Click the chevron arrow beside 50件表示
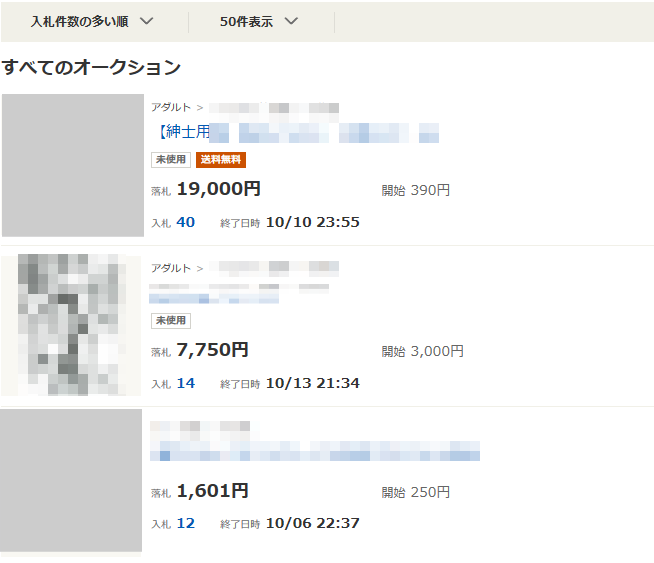The height and width of the screenshot is (563, 654). pyautogui.click(x=291, y=21)
